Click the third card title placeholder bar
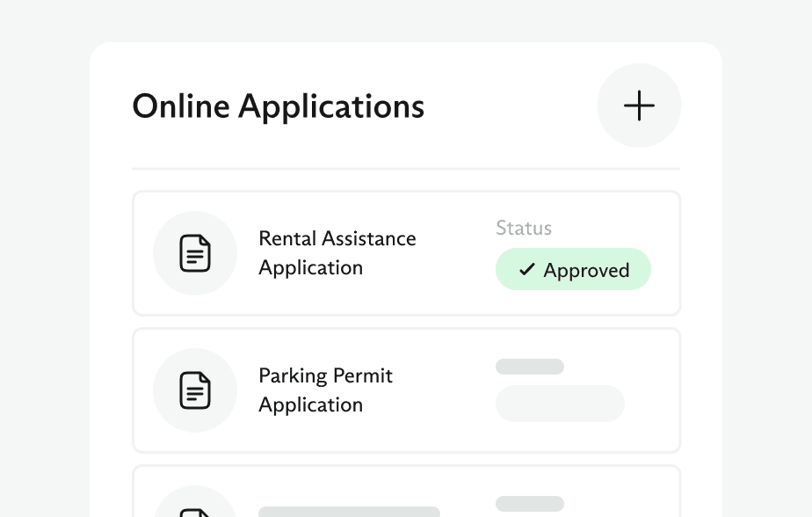Image resolution: width=812 pixels, height=517 pixels. click(349, 512)
